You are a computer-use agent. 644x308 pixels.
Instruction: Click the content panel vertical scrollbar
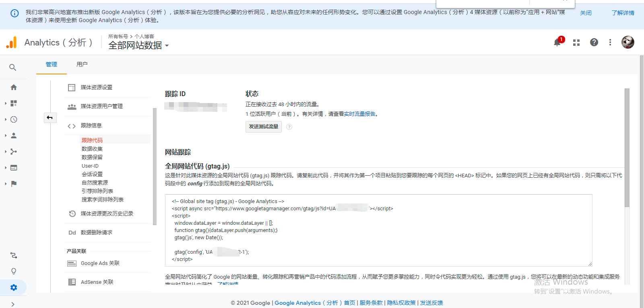(627, 148)
